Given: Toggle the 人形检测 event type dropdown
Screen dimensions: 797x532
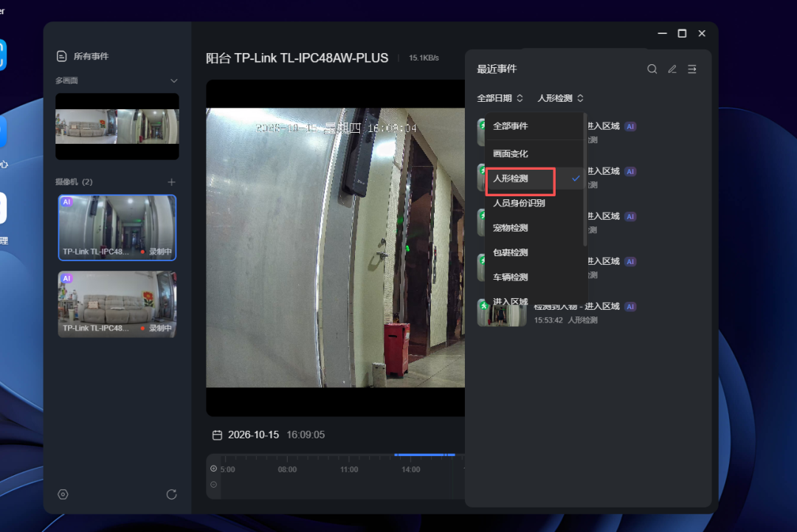Looking at the screenshot, I should (x=560, y=98).
